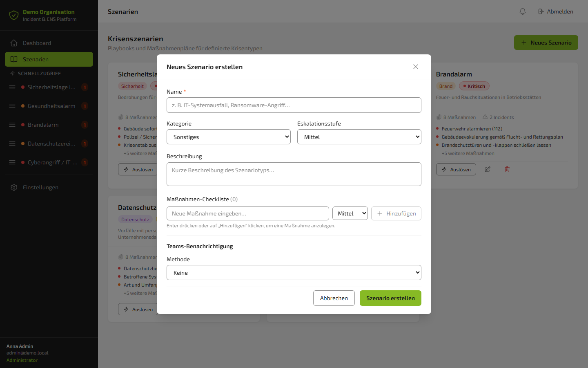Screen dimensions: 588x368
Task: Click the Gesundheitsalarm count badge
Action: click(x=85, y=106)
